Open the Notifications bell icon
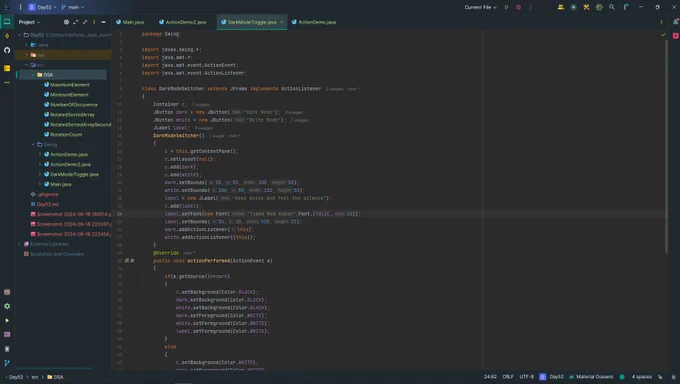 [675, 22]
